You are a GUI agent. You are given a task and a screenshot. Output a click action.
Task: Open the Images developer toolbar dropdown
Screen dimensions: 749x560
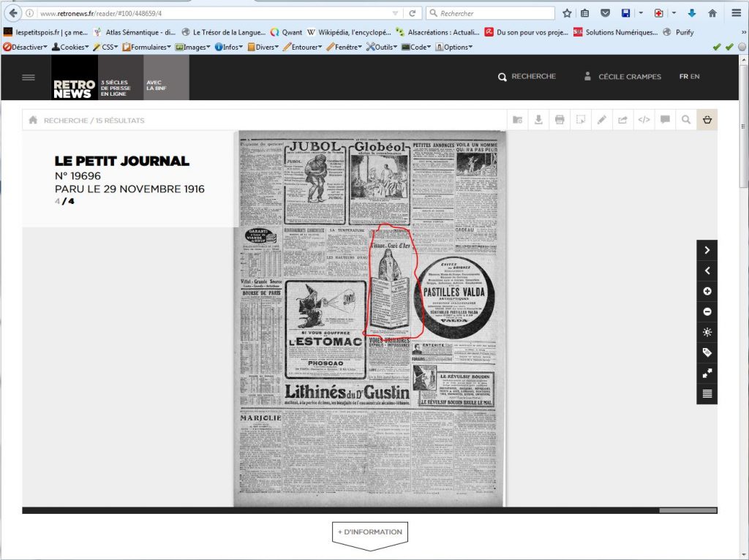(x=193, y=47)
